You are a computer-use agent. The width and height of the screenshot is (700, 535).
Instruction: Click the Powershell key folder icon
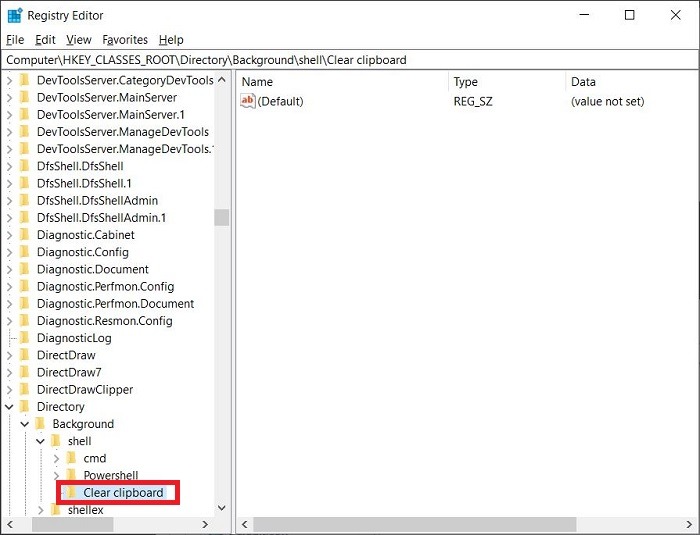[x=71, y=475]
